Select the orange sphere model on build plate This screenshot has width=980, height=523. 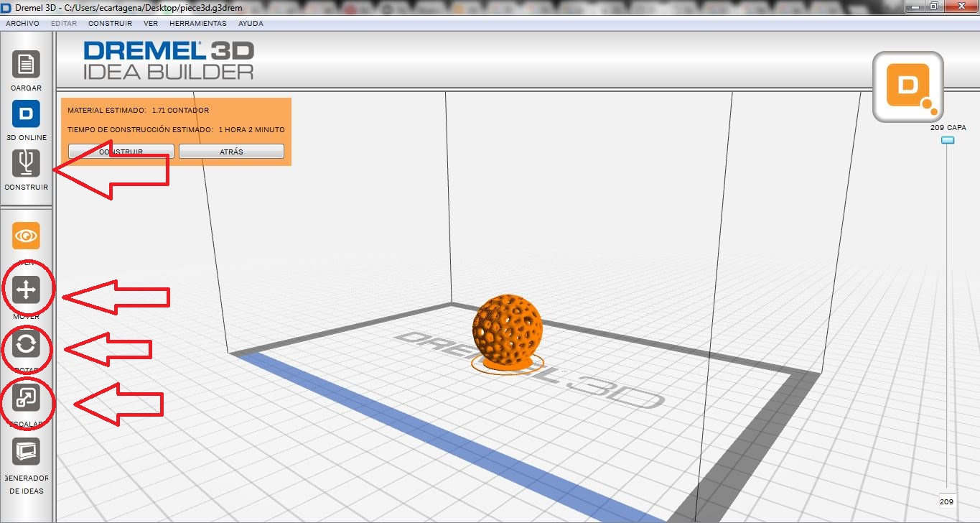508,329
